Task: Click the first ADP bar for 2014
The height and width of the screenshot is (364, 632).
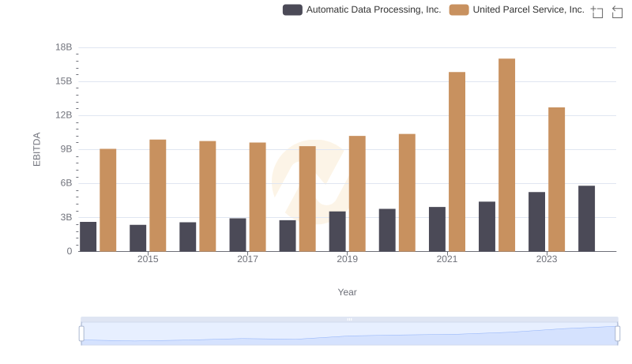Action: 88,236
